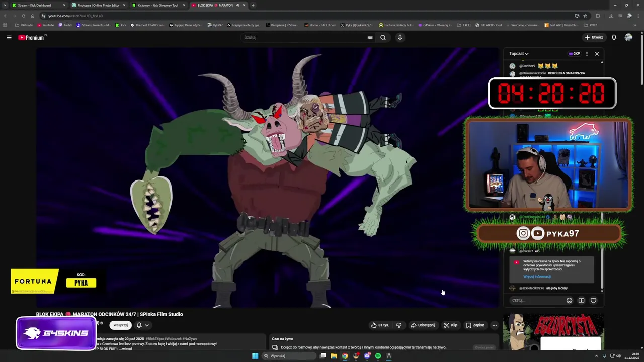Open the account avatar menu
The image size is (644, 362).
click(x=628, y=37)
